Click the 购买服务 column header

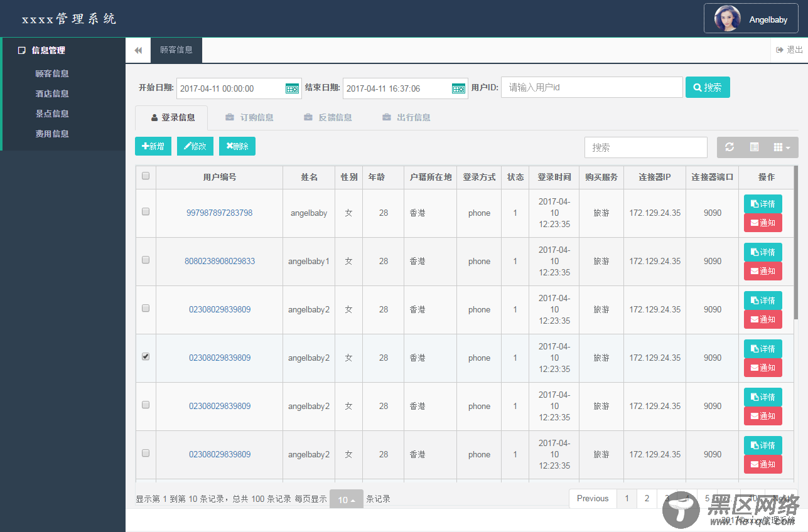click(x=601, y=178)
